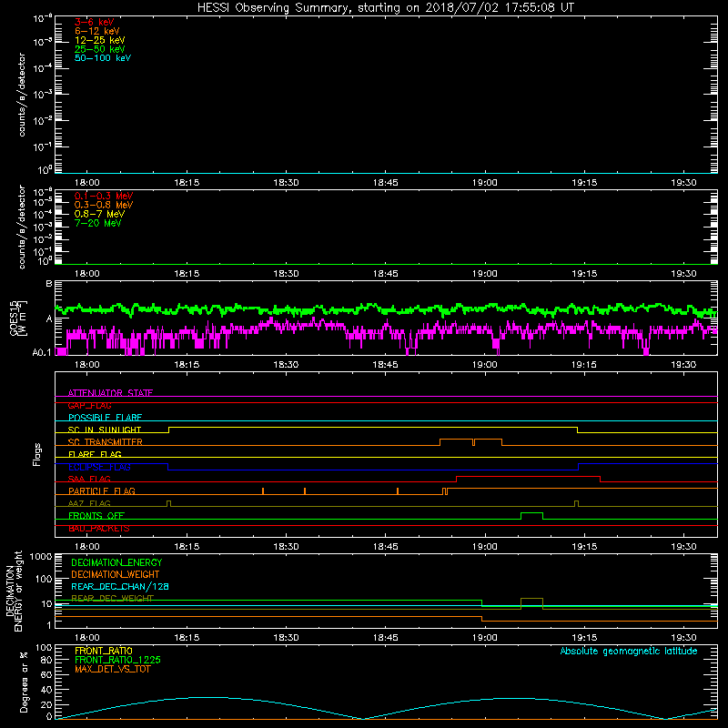Click the REAR_DEC_WEIGHT bump in Decimation panel
This screenshot has width=728, height=728.
coord(531,600)
